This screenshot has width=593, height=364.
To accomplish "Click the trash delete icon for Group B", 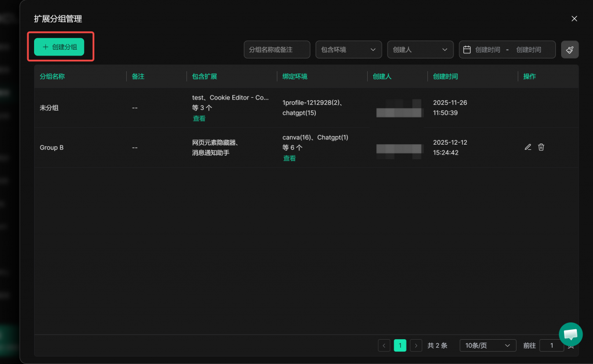I will point(541,147).
